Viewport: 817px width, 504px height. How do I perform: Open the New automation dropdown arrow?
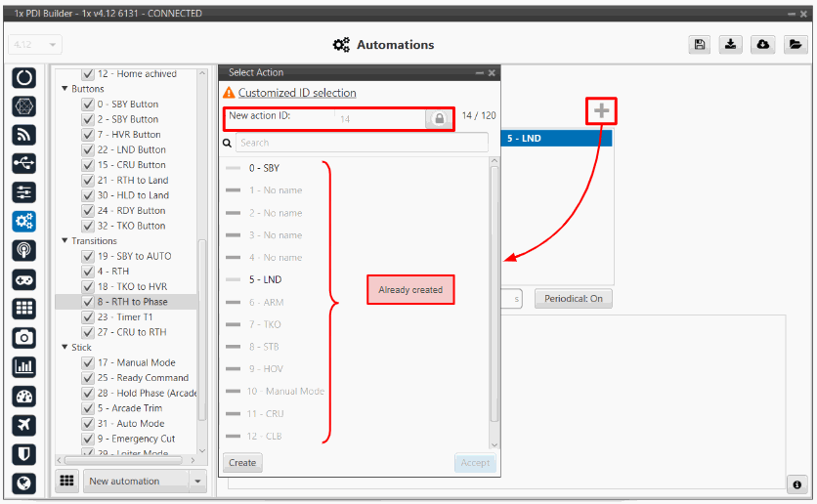point(198,481)
